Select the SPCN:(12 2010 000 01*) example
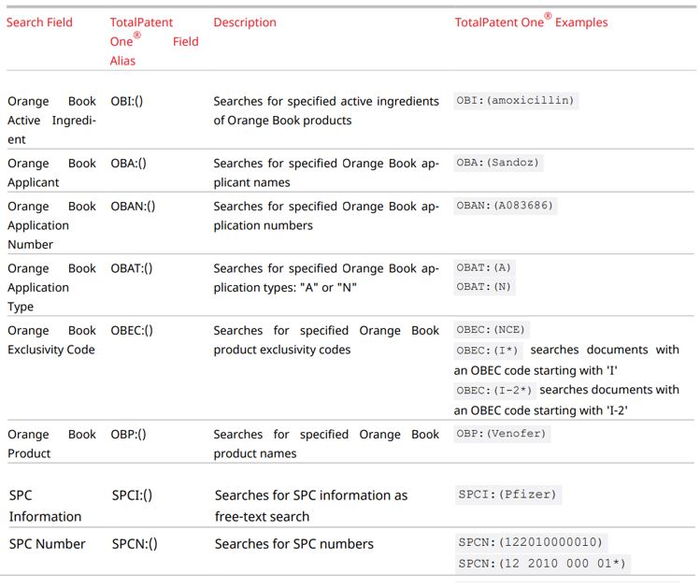This screenshot has height=588, width=700. point(542,564)
